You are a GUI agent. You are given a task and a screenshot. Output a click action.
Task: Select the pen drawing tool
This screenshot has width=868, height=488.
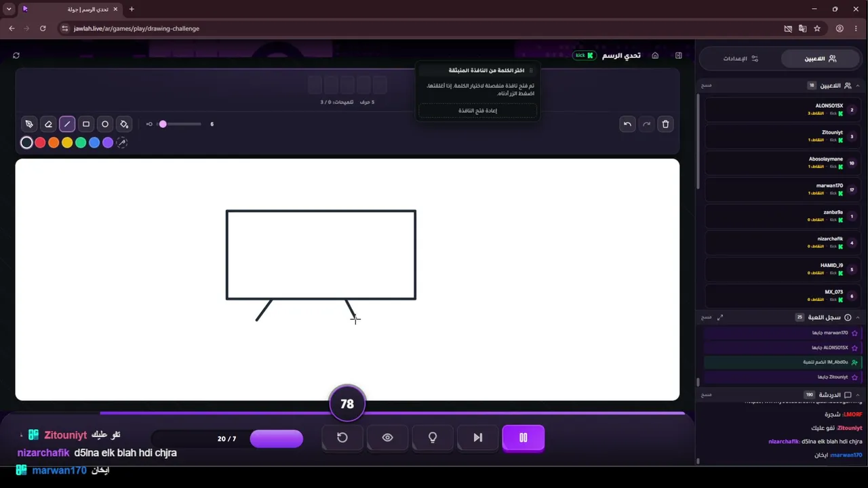pyautogui.click(x=29, y=124)
